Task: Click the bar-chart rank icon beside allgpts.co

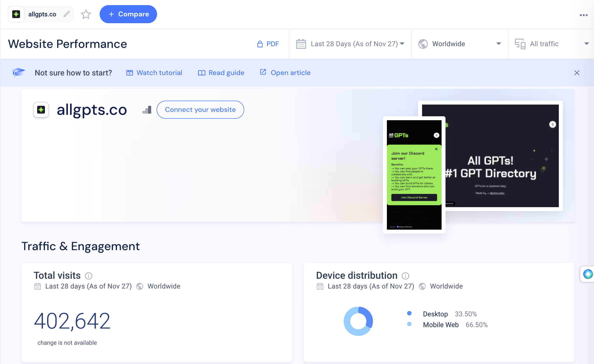Action: [147, 110]
